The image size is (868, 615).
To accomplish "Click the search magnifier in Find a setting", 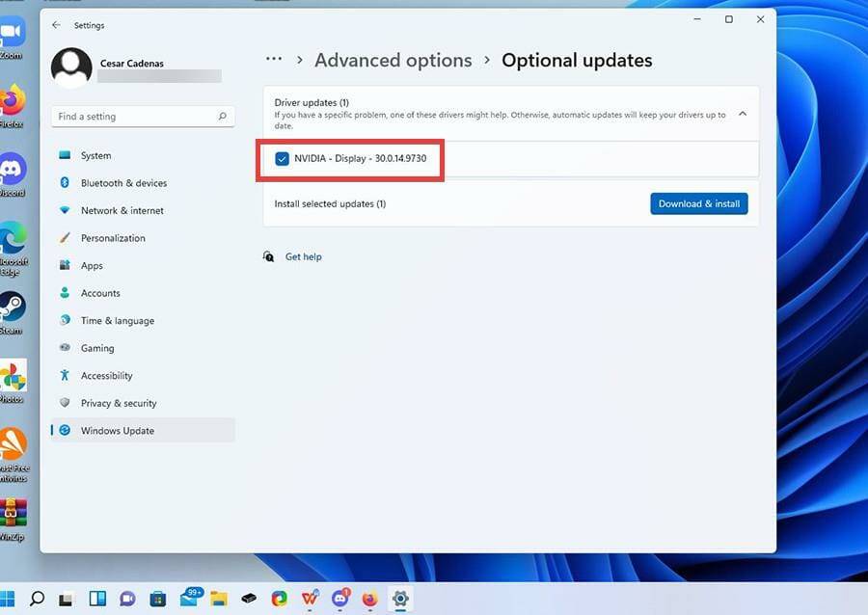I will tap(222, 116).
